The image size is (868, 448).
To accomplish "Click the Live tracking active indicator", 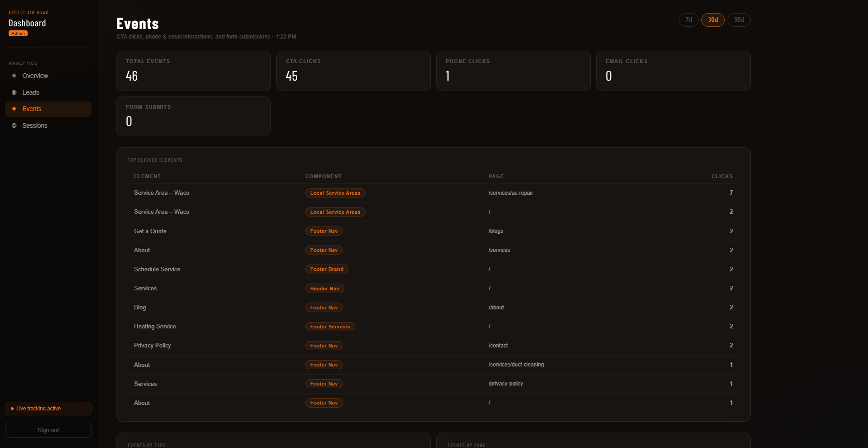I will coord(48,409).
